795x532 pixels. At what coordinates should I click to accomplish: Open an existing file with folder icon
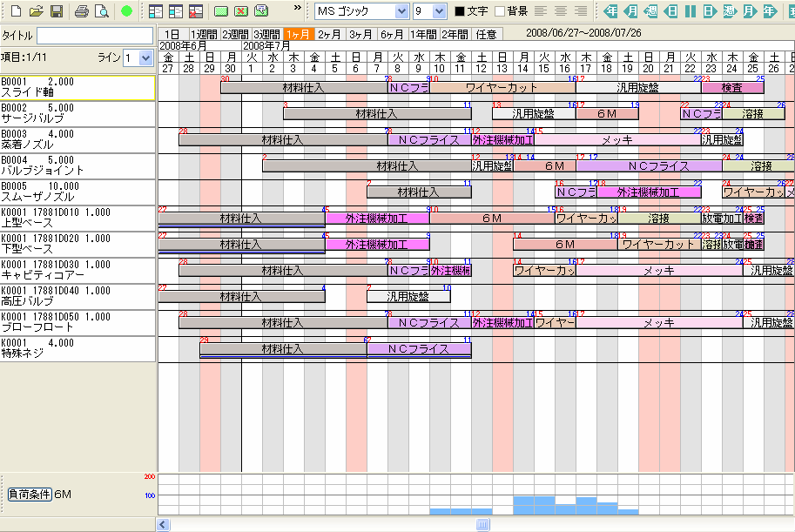(36, 10)
